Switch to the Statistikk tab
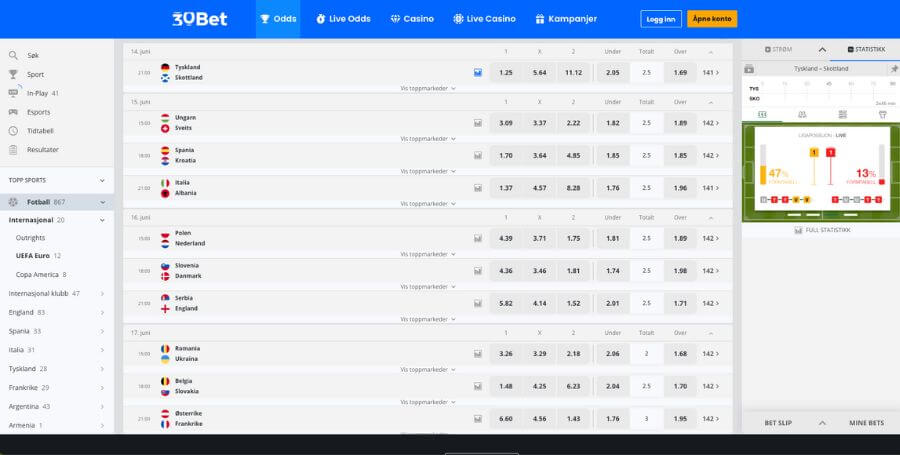This screenshot has width=900, height=455. (x=866, y=50)
